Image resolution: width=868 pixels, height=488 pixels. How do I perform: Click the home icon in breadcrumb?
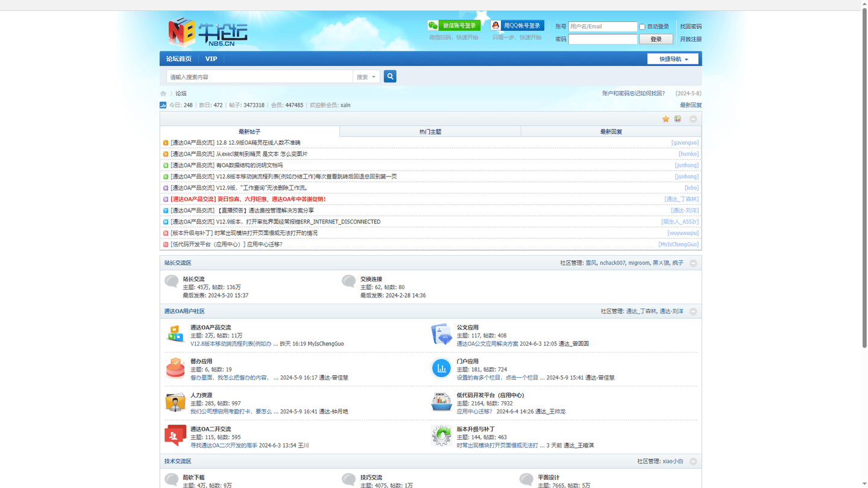[163, 93]
